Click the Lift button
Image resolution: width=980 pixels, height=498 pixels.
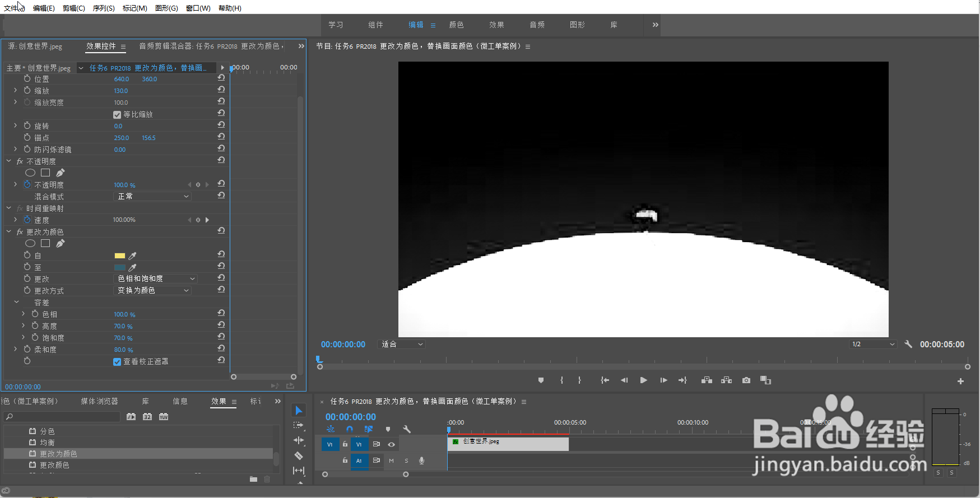(707, 380)
